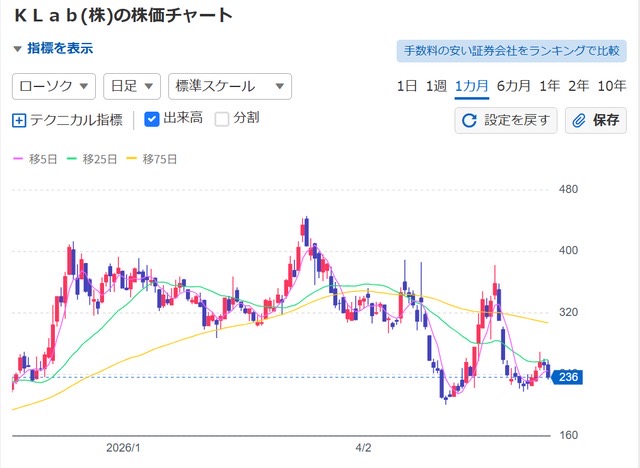
Task: Uncheck the 出来高 checkbox
Action: (x=151, y=119)
